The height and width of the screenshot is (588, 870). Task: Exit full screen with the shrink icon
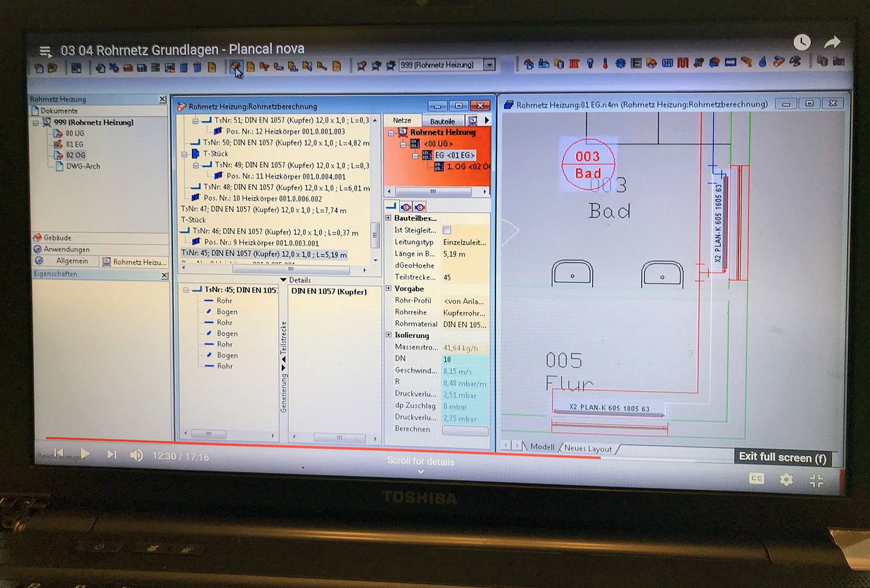click(x=816, y=480)
